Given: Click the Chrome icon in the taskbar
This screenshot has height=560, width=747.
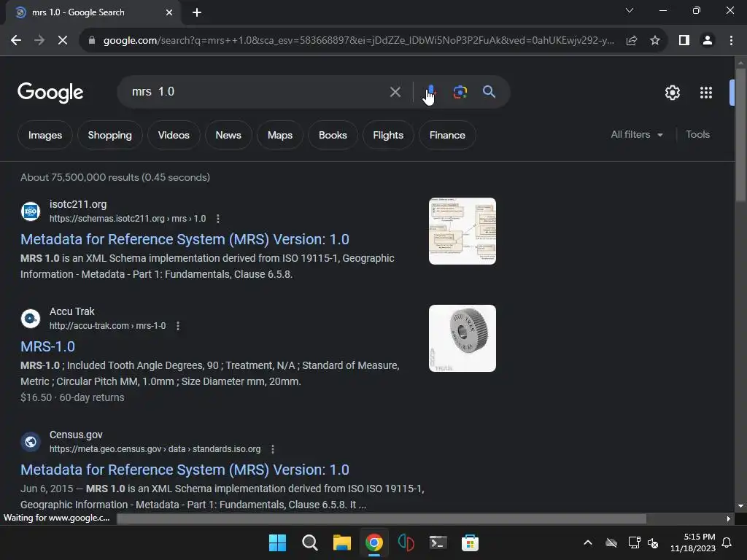Looking at the screenshot, I should 374,542.
